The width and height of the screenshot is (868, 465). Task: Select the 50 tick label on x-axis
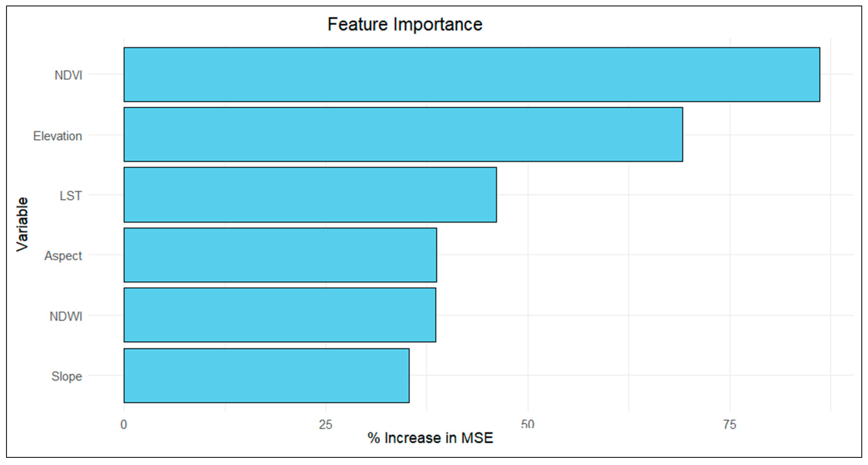[527, 425]
